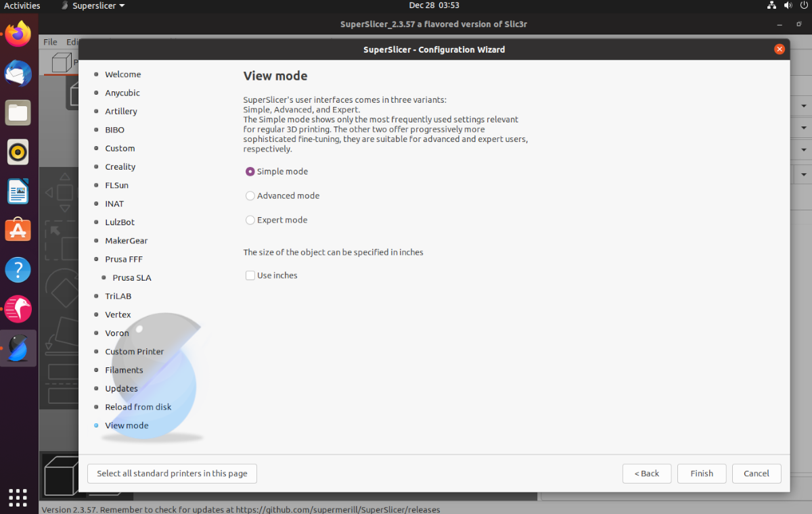Open the LulzBot printers page

coord(120,223)
